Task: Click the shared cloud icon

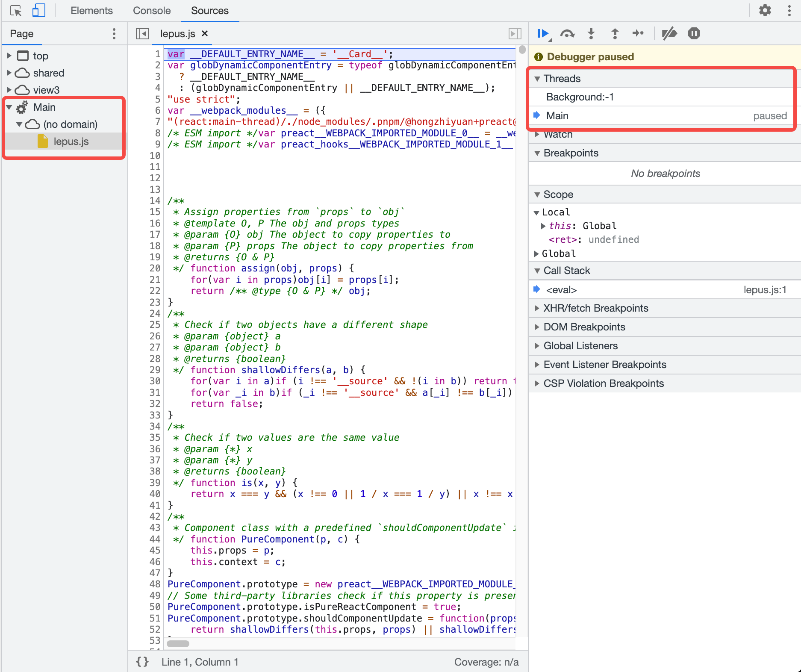Action: coord(22,73)
